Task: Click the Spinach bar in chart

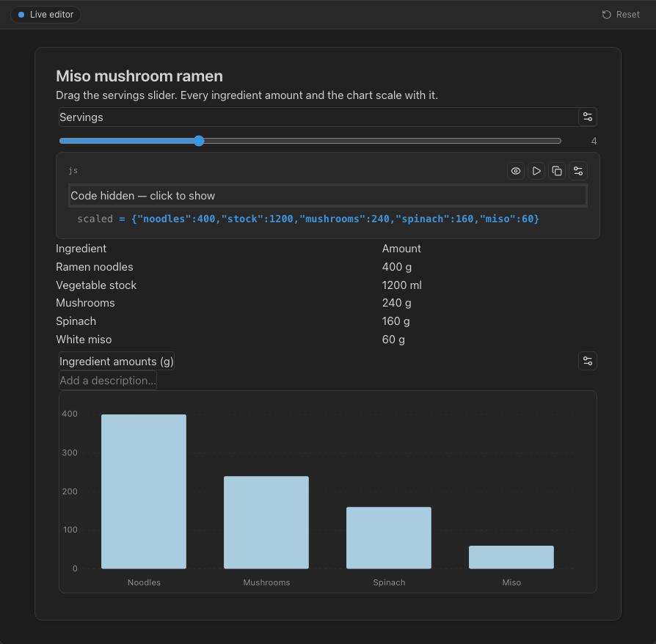Action: [389, 538]
